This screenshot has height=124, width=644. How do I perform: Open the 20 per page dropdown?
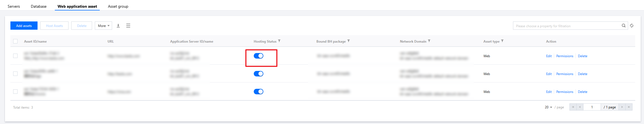point(548,107)
